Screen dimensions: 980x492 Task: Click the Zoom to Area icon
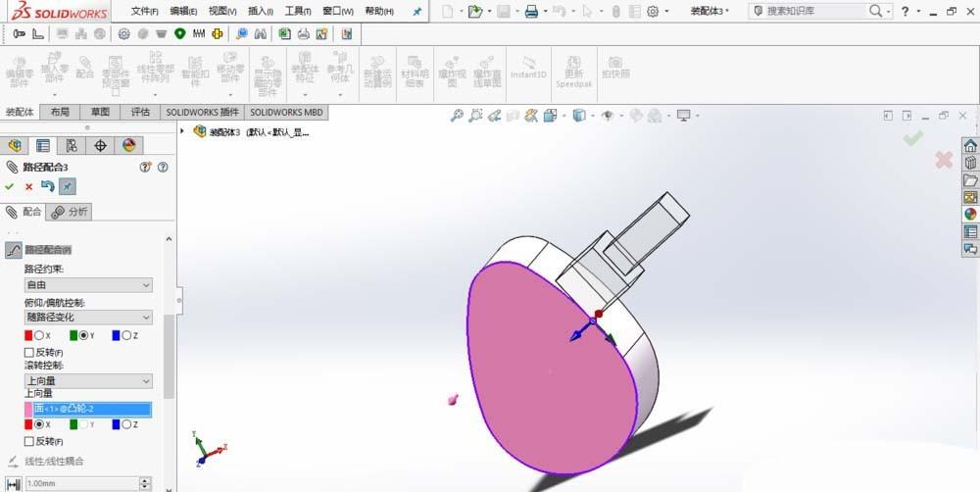475,115
